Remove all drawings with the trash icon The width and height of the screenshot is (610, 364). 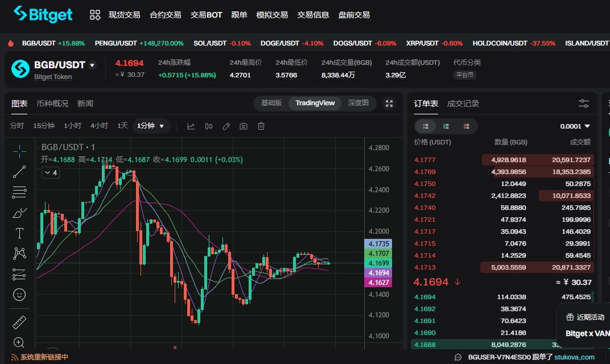click(x=261, y=126)
